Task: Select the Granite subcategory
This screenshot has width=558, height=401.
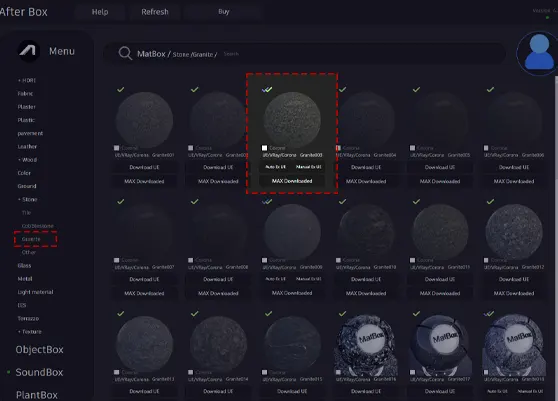Action: (x=31, y=239)
